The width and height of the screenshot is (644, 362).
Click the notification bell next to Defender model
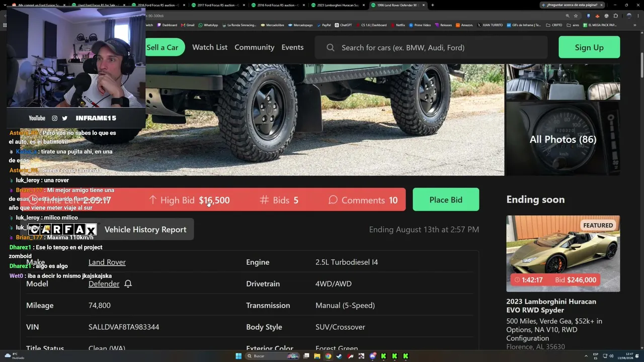(x=128, y=284)
